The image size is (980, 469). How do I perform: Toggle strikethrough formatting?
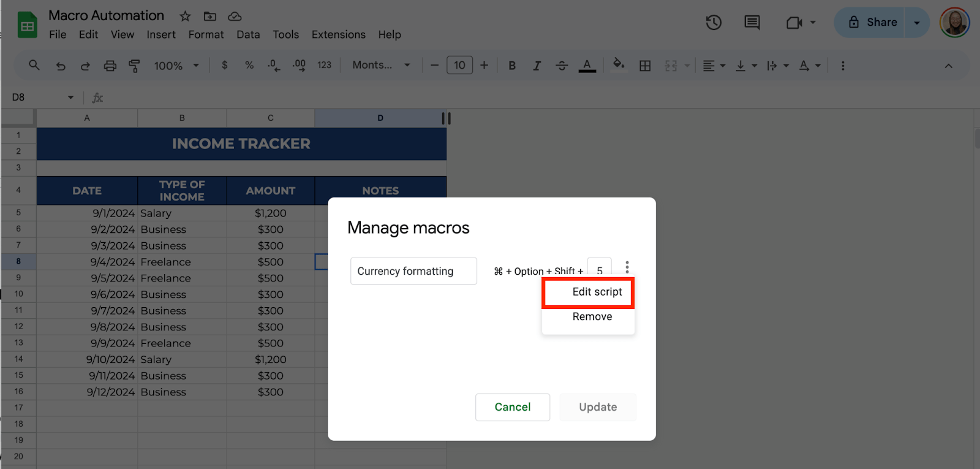(x=562, y=66)
